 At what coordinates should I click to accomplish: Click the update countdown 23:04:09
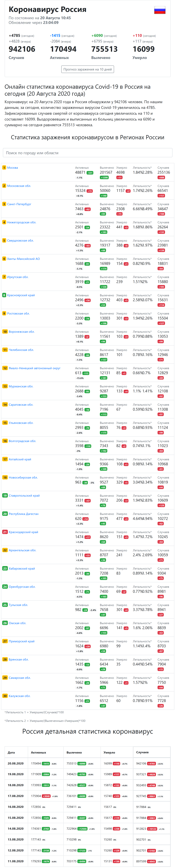(51, 23)
